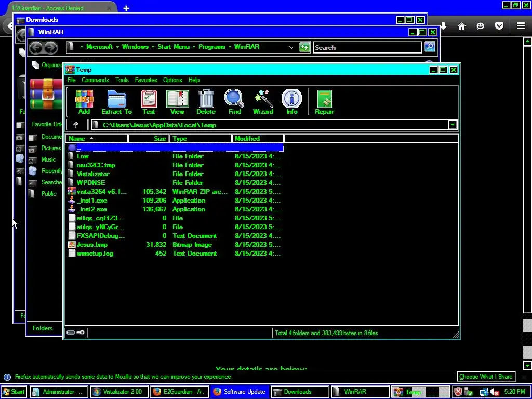Click the Firefox downloads arrow icon
The width and height of the screenshot is (532, 399).
pyautogui.click(x=444, y=26)
